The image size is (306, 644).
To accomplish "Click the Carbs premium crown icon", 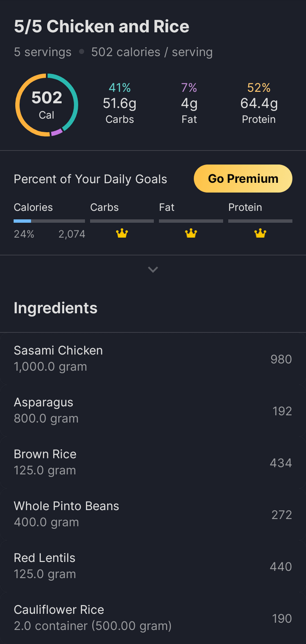I will tap(122, 233).
